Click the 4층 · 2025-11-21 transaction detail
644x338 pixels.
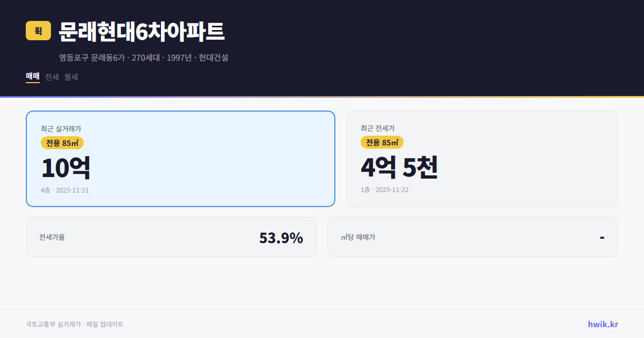pyautogui.click(x=65, y=190)
